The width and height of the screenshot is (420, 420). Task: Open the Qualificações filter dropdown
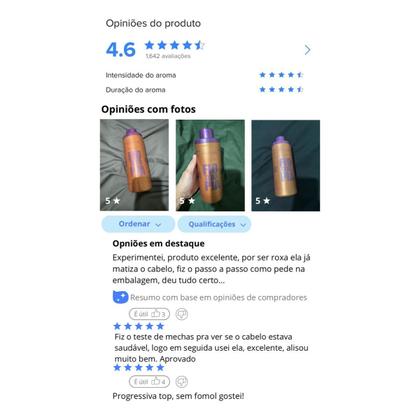tap(214, 224)
